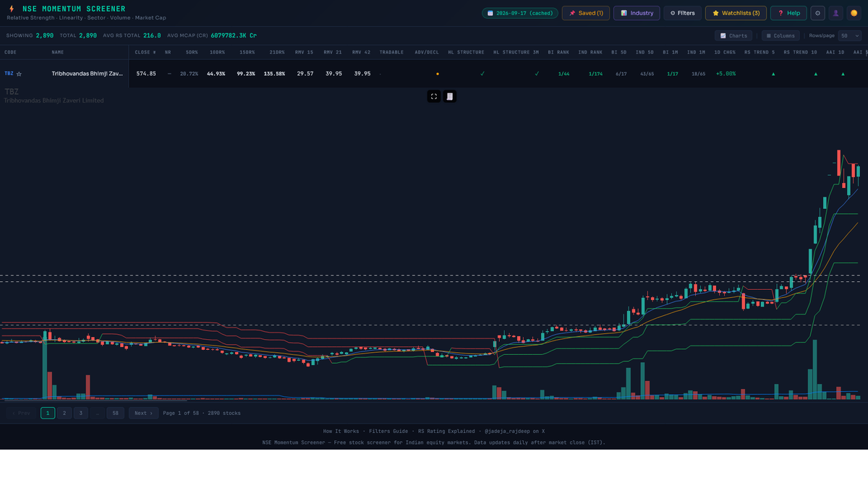
Task: Sort by RMV 42 column header
Action: coord(361,52)
